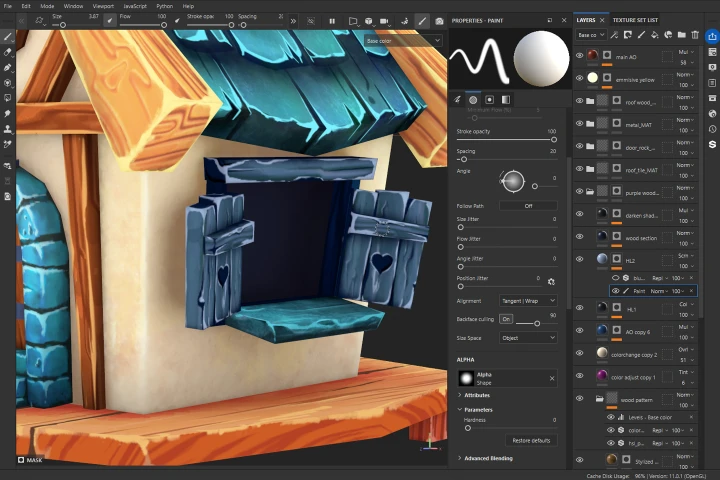The image size is (720, 480).
Task: Select the Clone stamp tool
Action: [x=8, y=129]
